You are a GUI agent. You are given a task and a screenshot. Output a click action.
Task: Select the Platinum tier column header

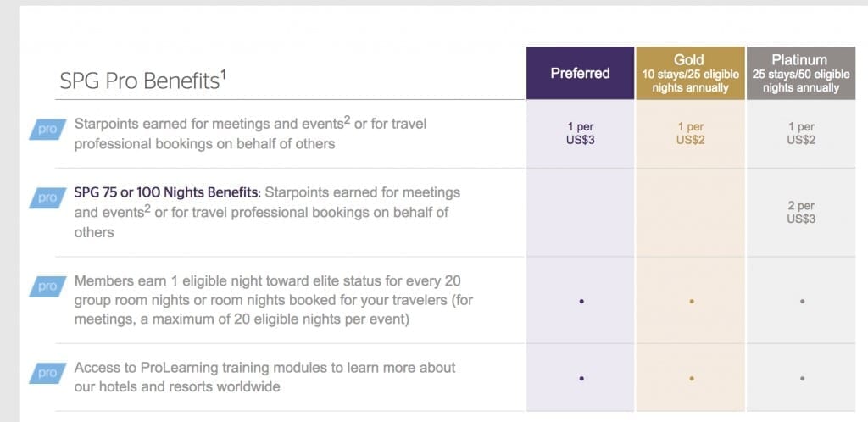coord(800,73)
